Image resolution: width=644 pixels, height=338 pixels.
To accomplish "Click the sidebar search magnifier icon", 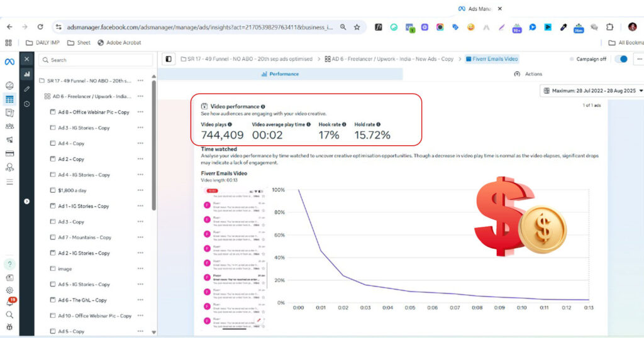I will (x=9, y=315).
